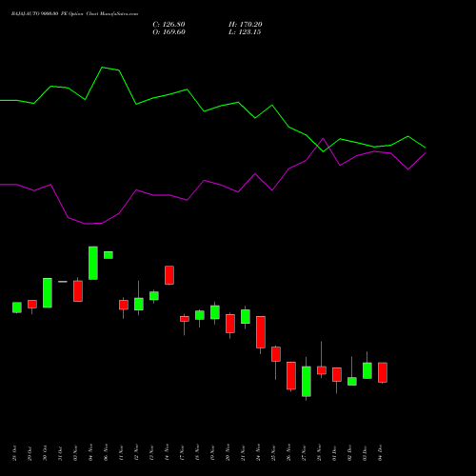
Task: Select the red candle for 14 Nov
Action: (169, 275)
